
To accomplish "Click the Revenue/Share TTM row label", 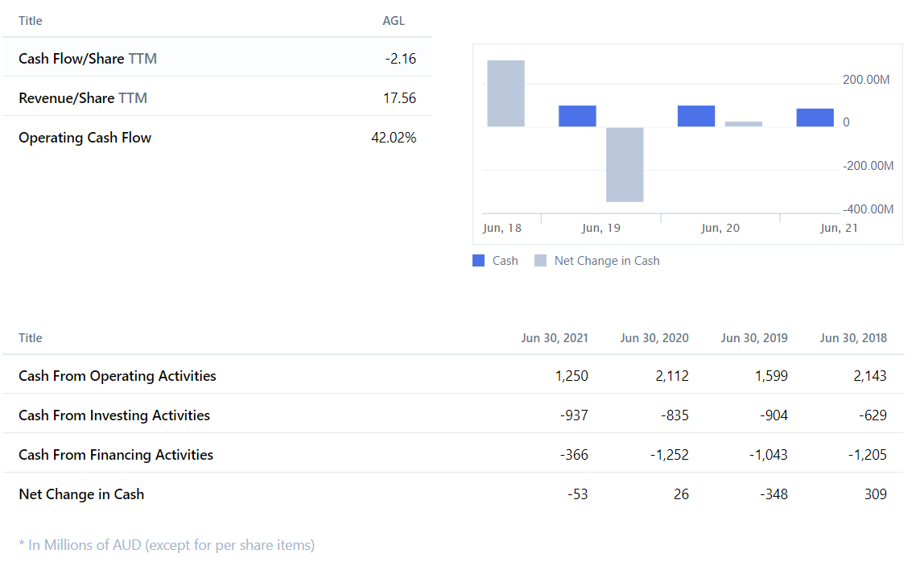I will (83, 98).
